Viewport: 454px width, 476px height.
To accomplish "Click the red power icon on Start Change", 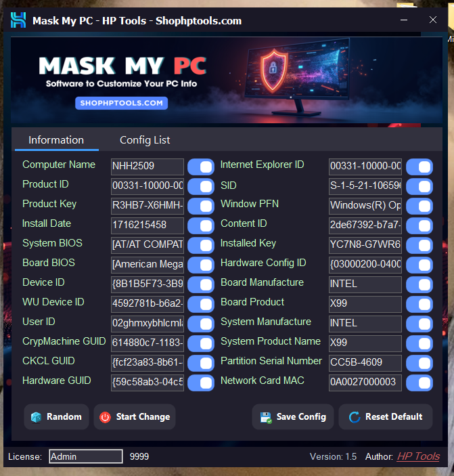I will [105, 417].
